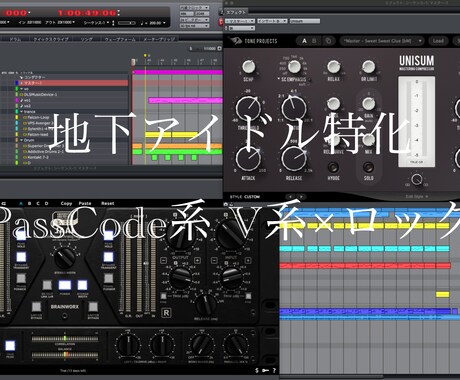Switch to the ウェーブフォーム tab
The height and width of the screenshot is (380, 460).
(120, 39)
